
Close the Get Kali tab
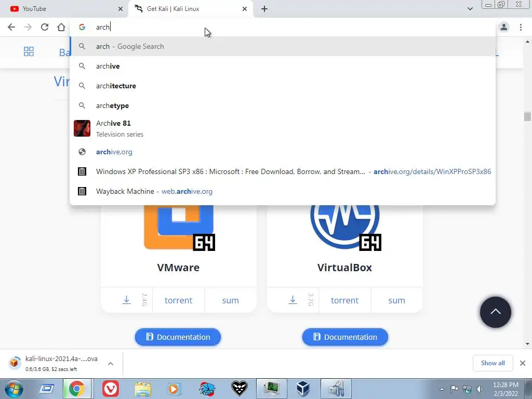coord(245,9)
